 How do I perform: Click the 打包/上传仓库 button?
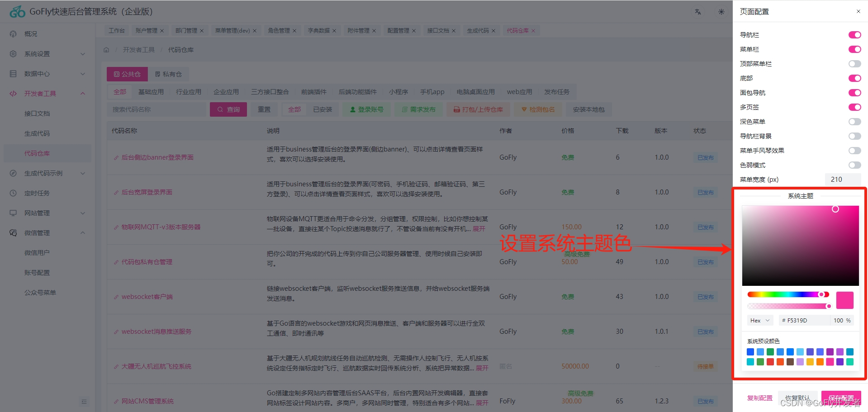tap(478, 109)
